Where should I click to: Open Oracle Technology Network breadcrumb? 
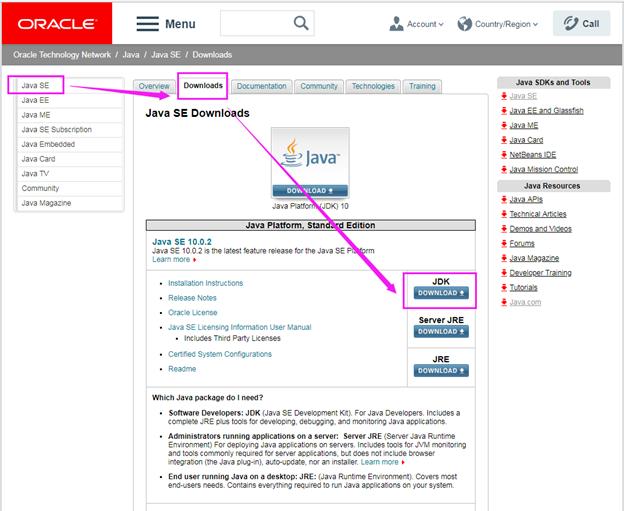(x=62, y=55)
